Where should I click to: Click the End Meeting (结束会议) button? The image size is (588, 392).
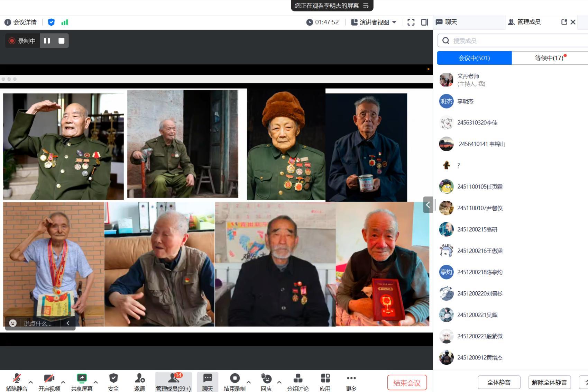coord(407,383)
